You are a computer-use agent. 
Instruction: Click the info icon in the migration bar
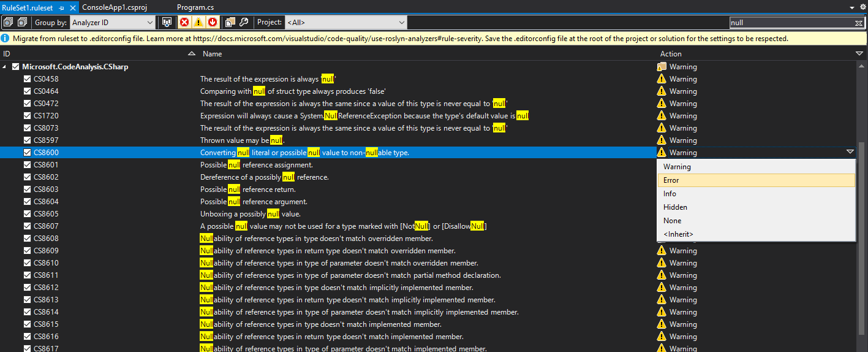[6, 38]
